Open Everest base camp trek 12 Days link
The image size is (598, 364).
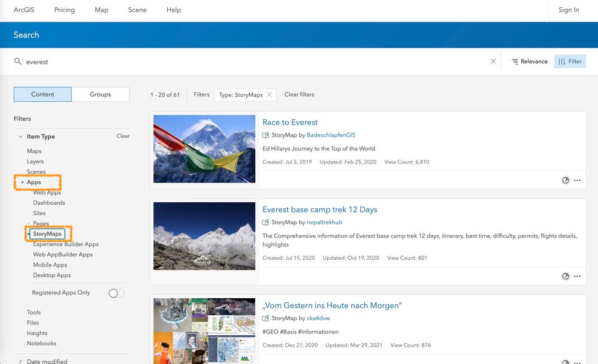pyautogui.click(x=319, y=210)
